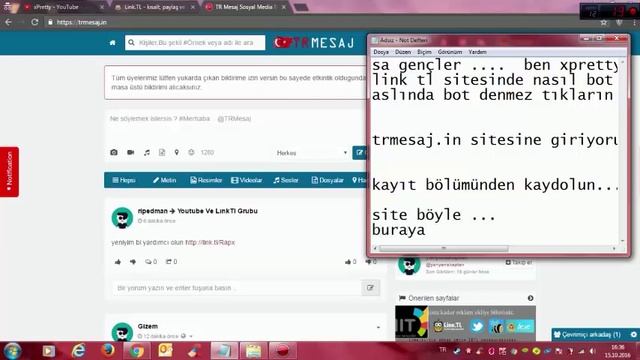Click the Takip et follow button
This screenshot has height=360, width=640.
pos(519,262)
